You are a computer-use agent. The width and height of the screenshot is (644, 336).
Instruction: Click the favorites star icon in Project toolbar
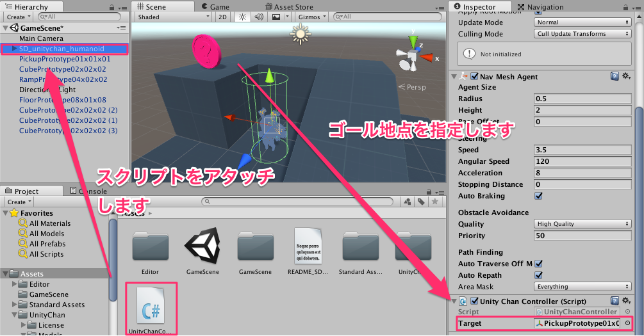click(435, 201)
